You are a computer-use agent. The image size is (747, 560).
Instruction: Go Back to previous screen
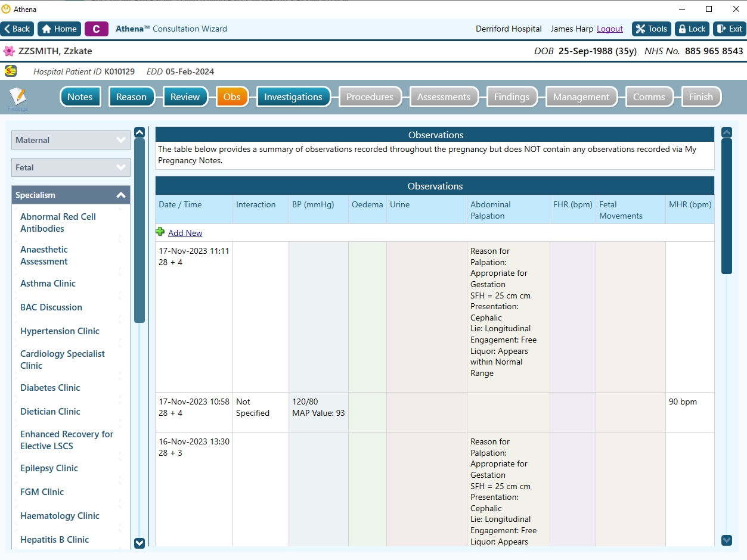(17, 29)
